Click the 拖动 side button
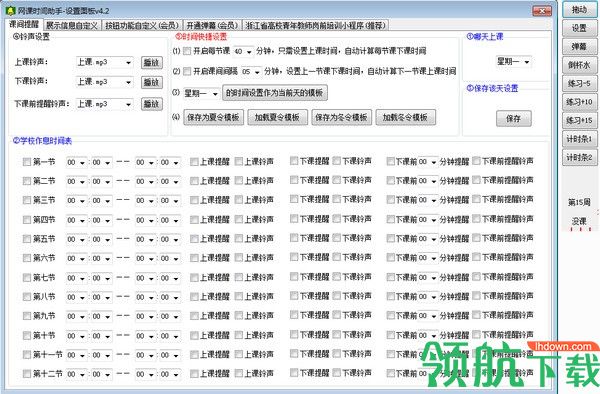This screenshot has width=600, height=394. point(579,10)
